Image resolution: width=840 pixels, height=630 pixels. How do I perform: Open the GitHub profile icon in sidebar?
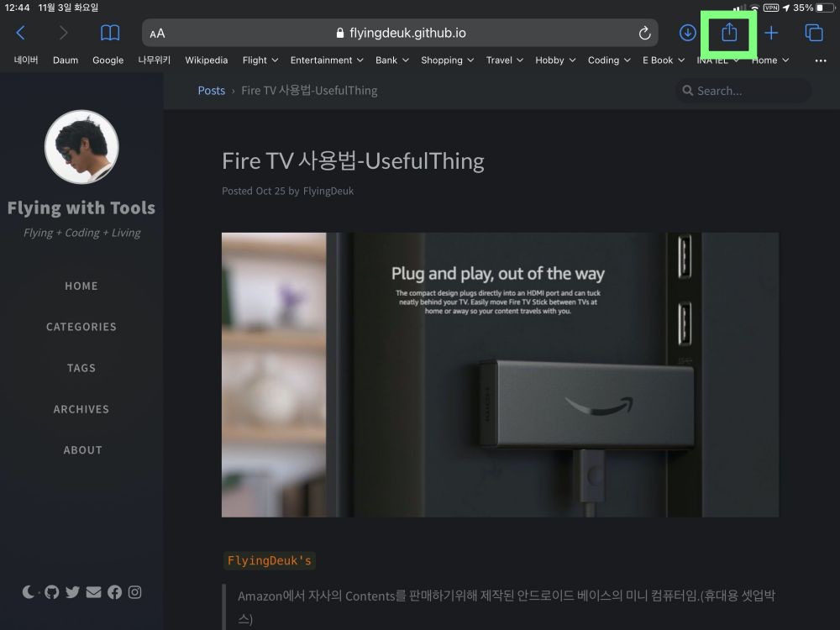pos(52,592)
